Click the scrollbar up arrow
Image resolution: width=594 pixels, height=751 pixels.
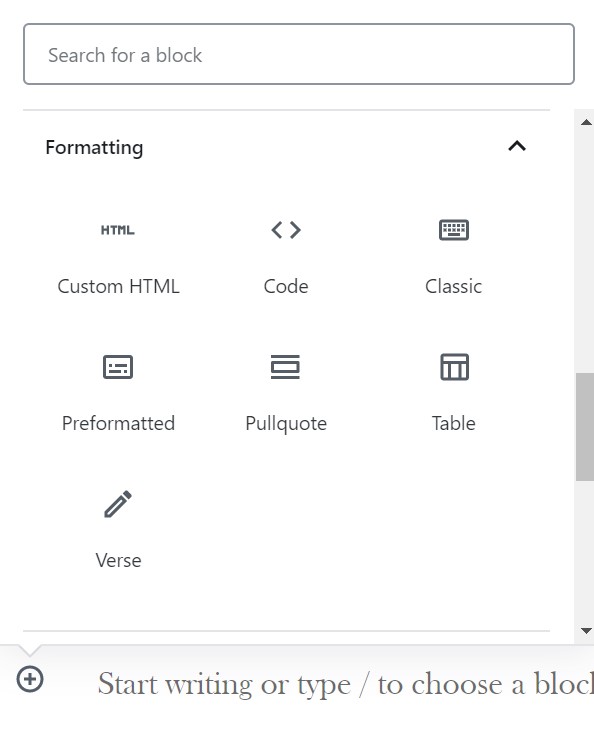[x=586, y=123]
